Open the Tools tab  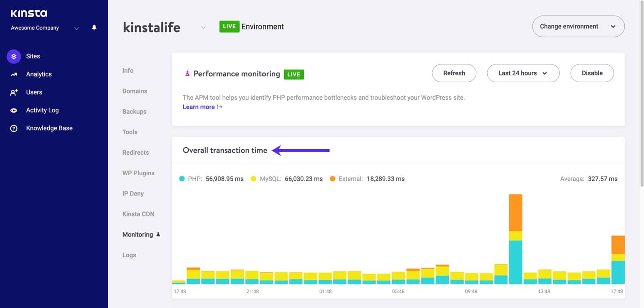[x=130, y=132]
